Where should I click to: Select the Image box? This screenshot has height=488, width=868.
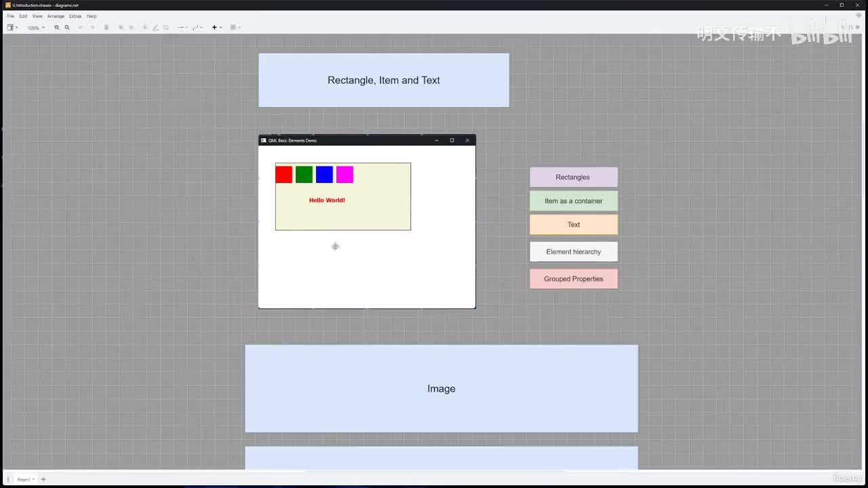441,389
